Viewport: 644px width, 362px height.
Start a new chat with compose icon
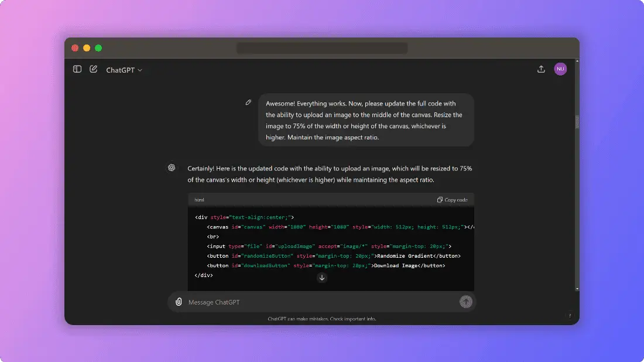click(94, 69)
